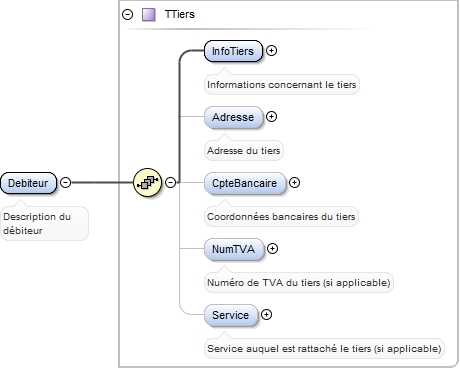460x369 pixels.
Task: Select the InfoTiers element node
Action: pos(233,51)
